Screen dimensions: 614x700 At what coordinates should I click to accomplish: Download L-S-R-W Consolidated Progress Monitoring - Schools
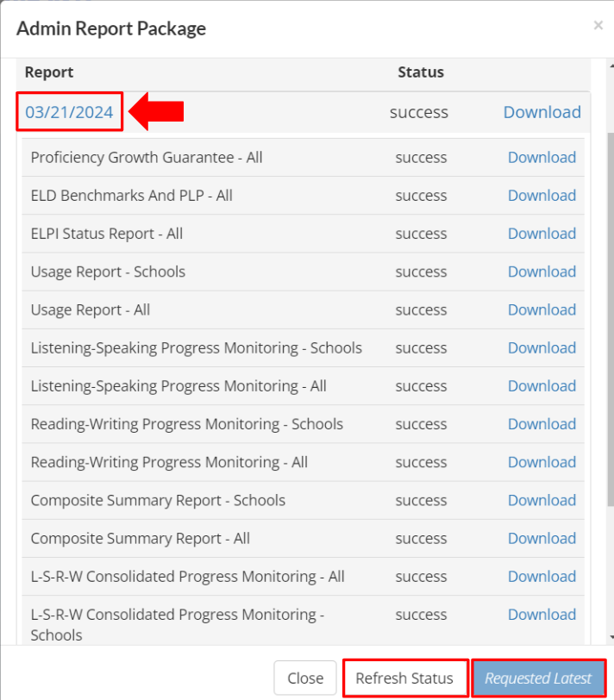pos(542,615)
